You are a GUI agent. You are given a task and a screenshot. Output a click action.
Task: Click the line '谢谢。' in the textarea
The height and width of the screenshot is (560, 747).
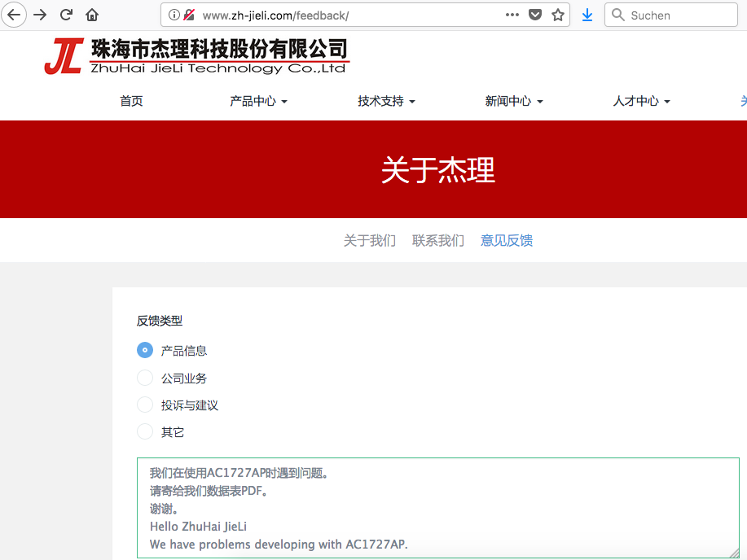[164, 509]
